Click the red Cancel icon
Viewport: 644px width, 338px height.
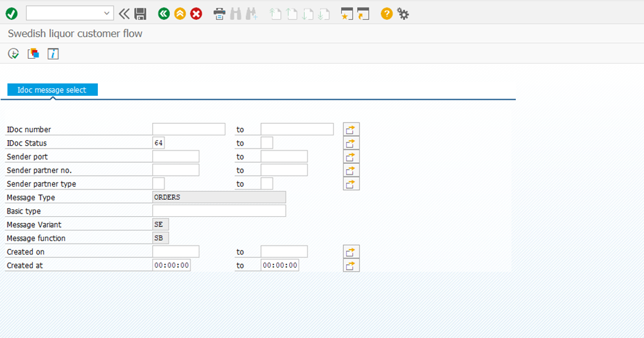tap(197, 13)
